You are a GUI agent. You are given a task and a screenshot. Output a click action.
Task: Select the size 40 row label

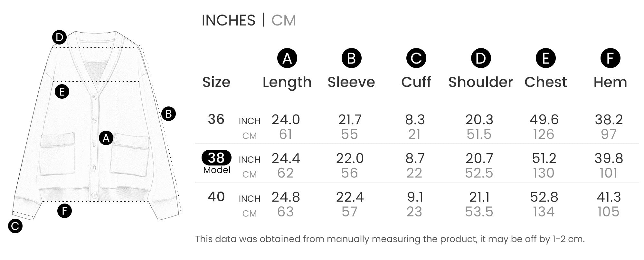216,197
